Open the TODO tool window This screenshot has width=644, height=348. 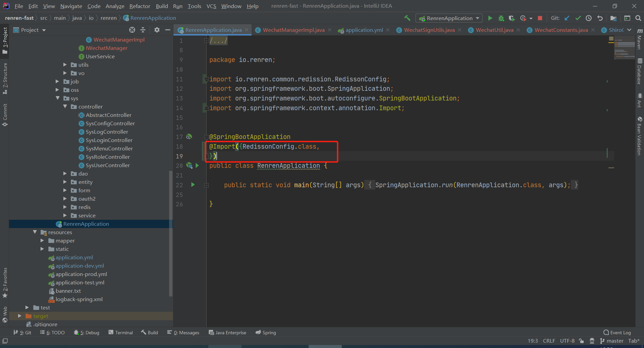tap(52, 333)
